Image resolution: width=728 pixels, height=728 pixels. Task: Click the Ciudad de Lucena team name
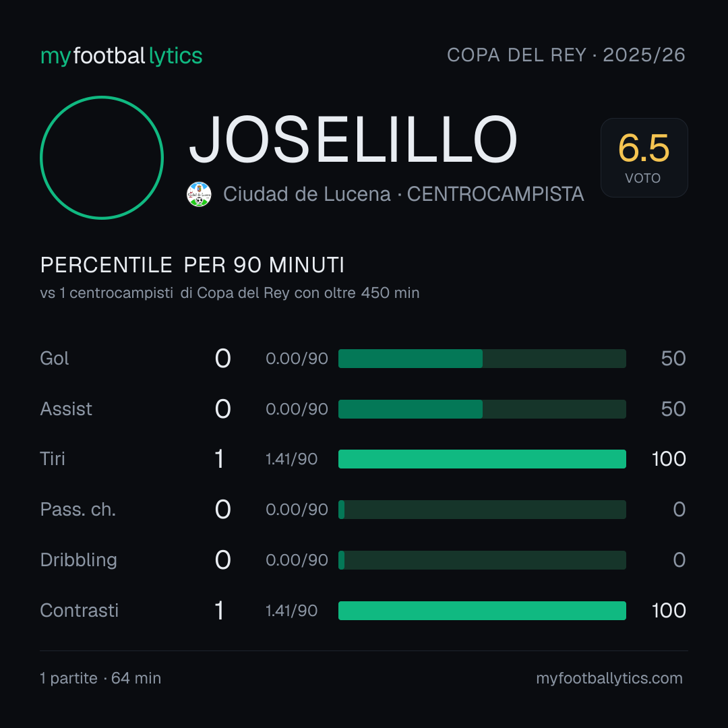pyautogui.click(x=307, y=194)
